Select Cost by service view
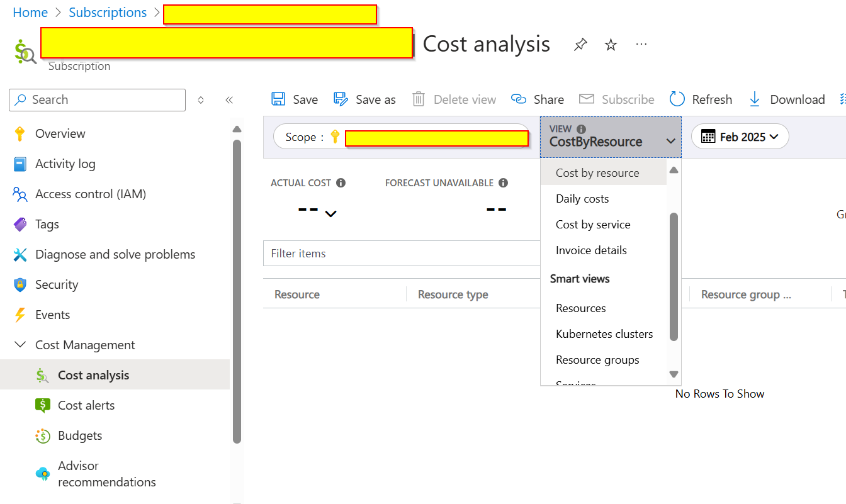 604,225
